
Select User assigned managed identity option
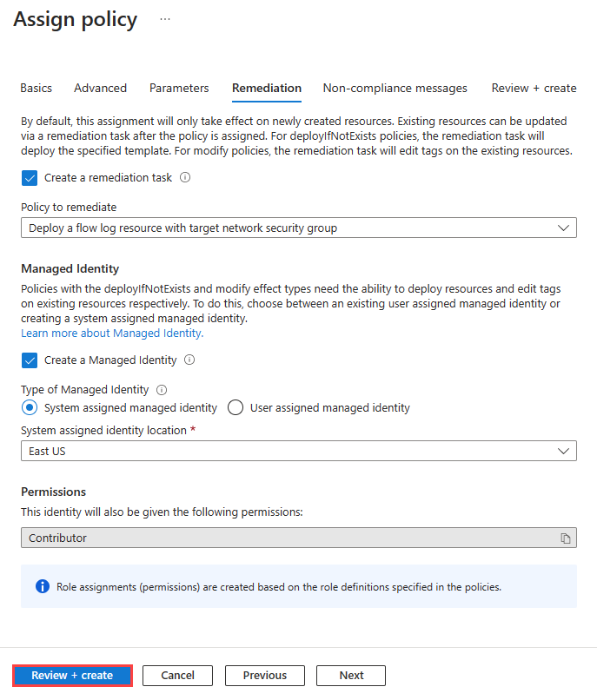point(235,407)
